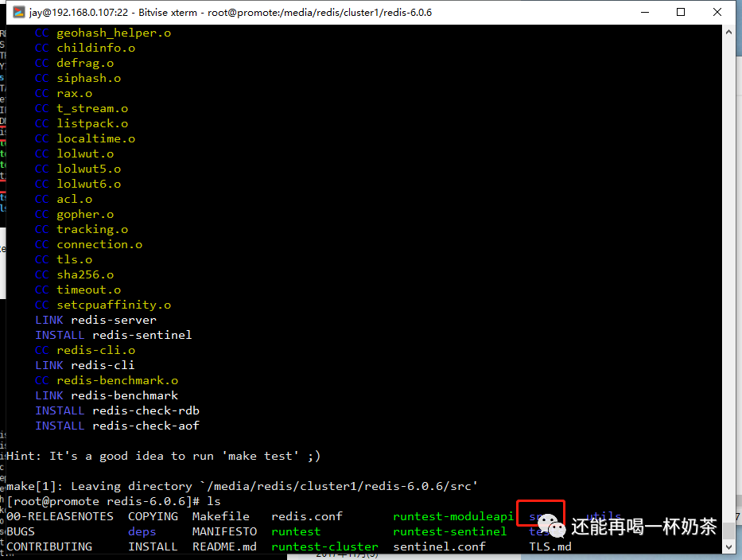Viewport: 742px width, 560px height.
Task: Click the 'connection.o' compile line
Action: tap(88, 245)
